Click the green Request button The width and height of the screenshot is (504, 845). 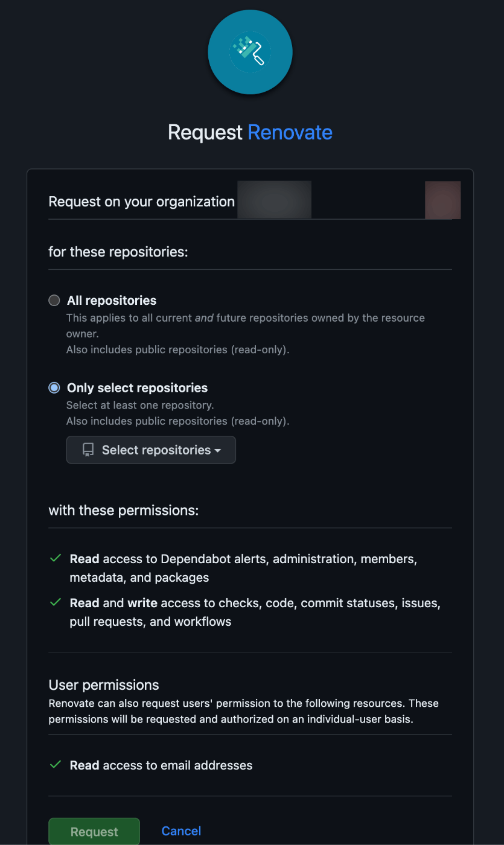[94, 832]
